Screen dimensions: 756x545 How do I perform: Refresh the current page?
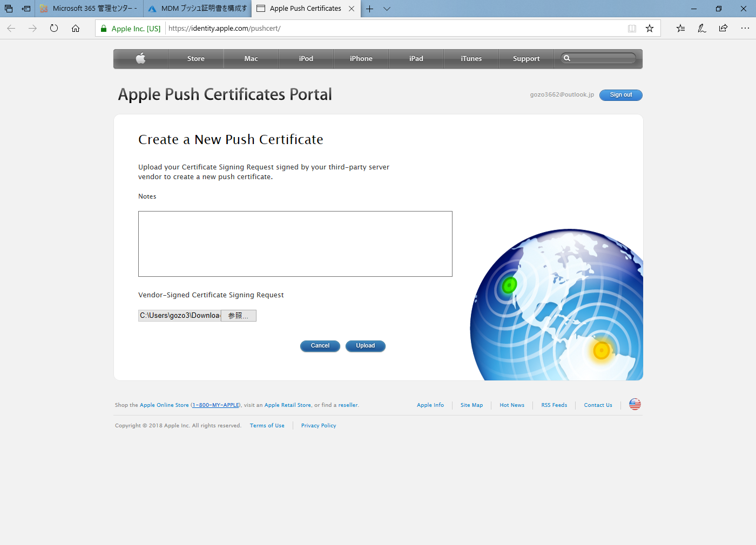click(x=54, y=29)
